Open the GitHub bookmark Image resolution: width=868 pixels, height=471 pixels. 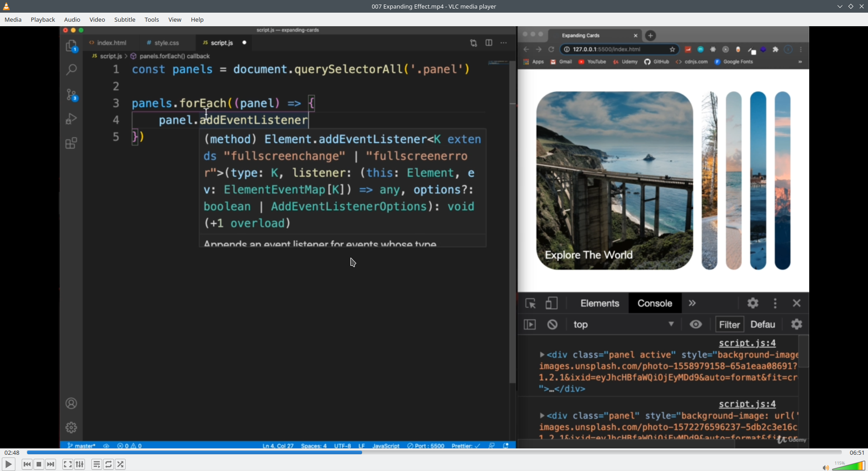pyautogui.click(x=657, y=62)
